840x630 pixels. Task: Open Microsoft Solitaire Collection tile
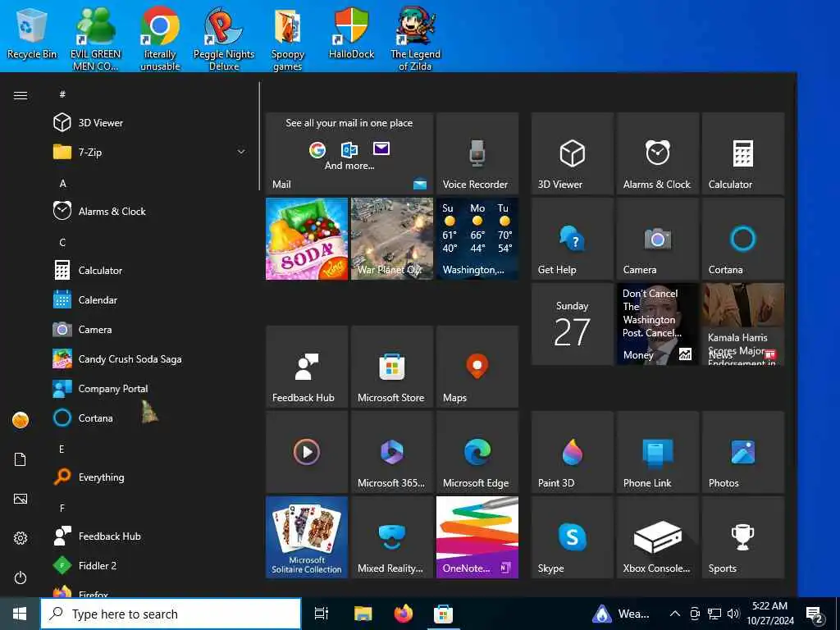[307, 536]
